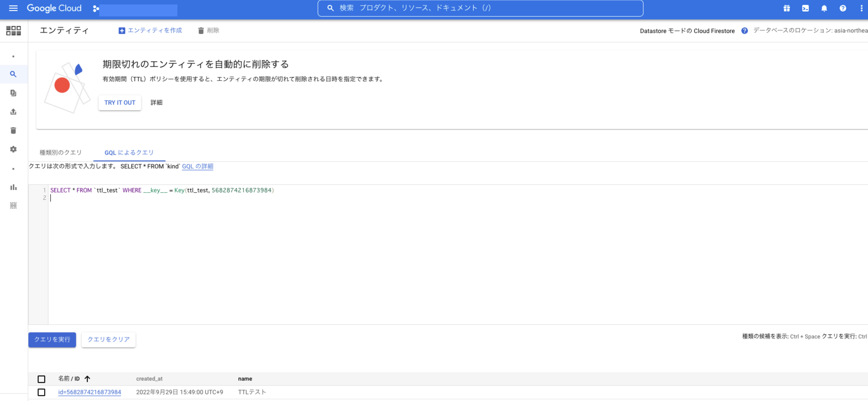Open the three-dot more options menu
Image resolution: width=868 pixels, height=401 pixels.
point(861,8)
